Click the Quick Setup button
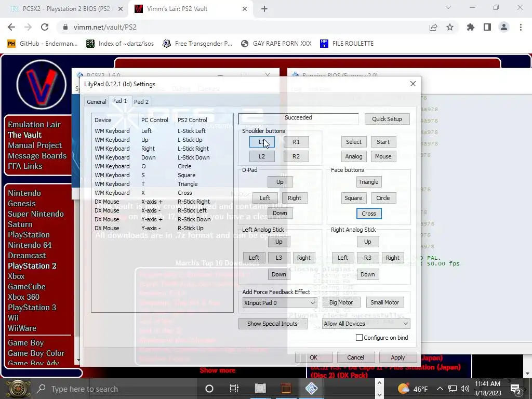Screen dimensions: 532x399 (x=387, y=119)
